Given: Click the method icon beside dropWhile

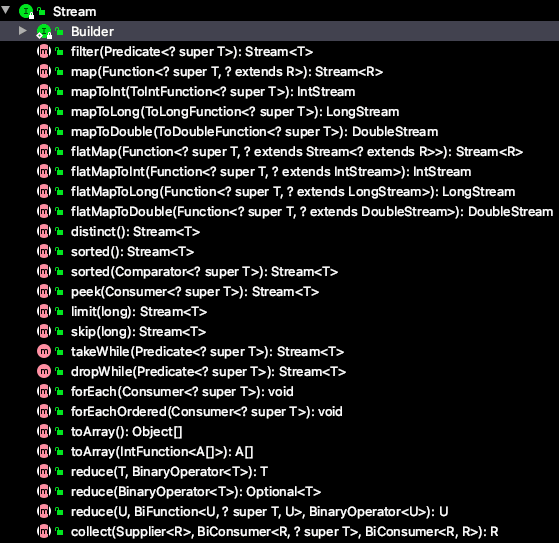Looking at the screenshot, I should (x=44, y=372).
